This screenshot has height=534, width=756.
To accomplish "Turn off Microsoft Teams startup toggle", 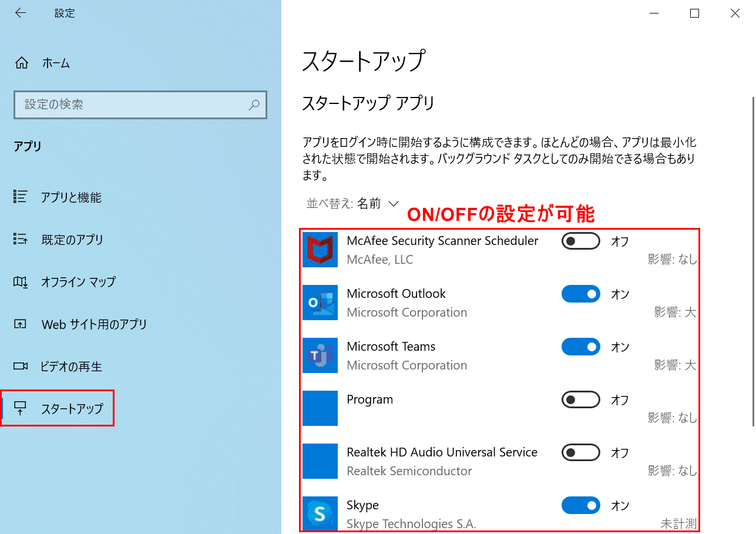I will (580, 347).
